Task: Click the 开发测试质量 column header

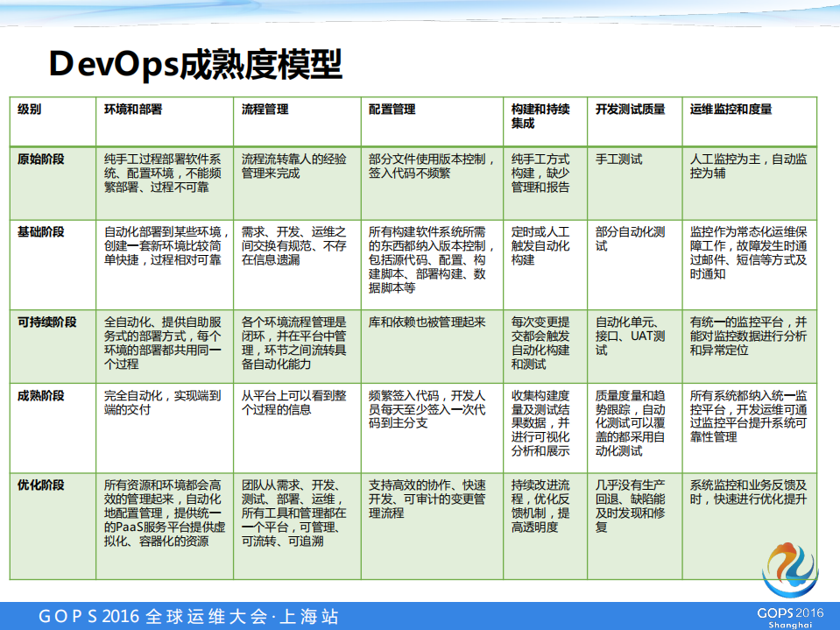Action: 629,110
